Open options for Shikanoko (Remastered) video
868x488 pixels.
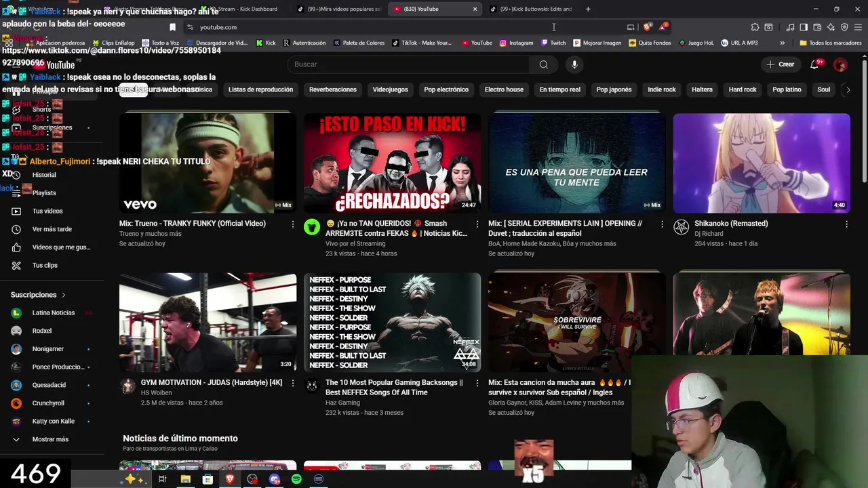[846, 224]
